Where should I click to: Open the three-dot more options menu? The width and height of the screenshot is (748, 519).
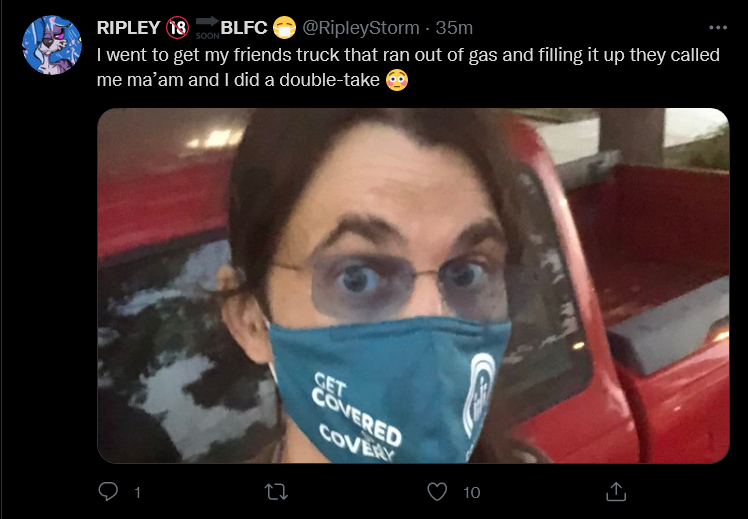click(x=718, y=28)
